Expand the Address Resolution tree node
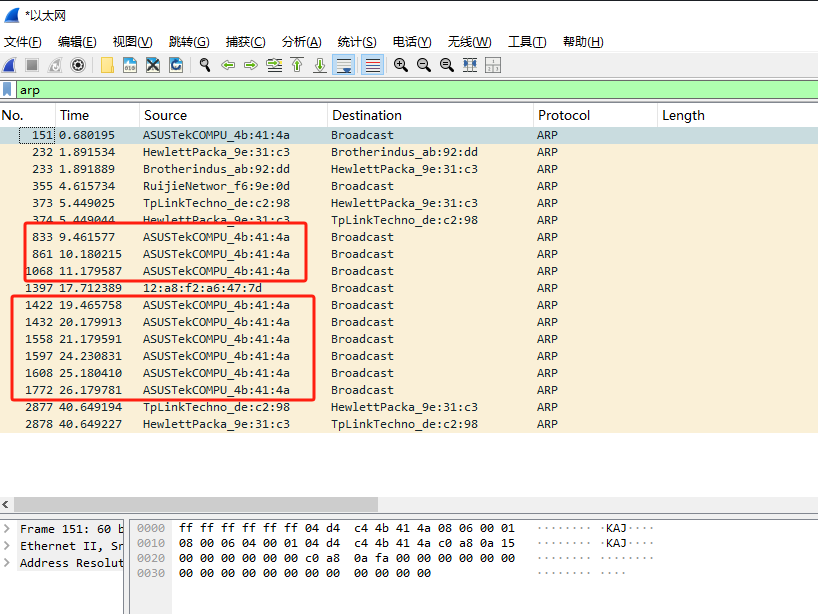The image size is (818, 614). click(7, 563)
